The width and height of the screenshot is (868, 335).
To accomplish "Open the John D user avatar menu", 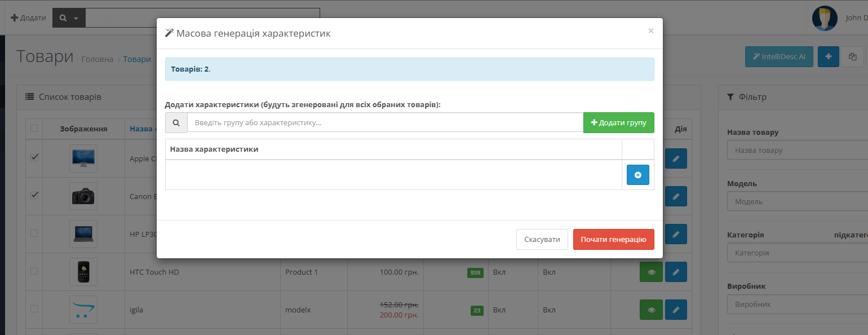I will pos(825,18).
